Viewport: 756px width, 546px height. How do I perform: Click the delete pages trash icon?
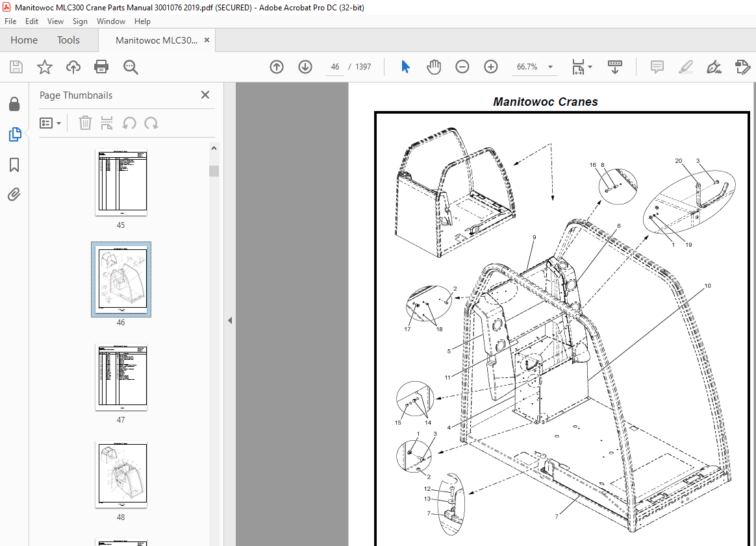click(85, 123)
